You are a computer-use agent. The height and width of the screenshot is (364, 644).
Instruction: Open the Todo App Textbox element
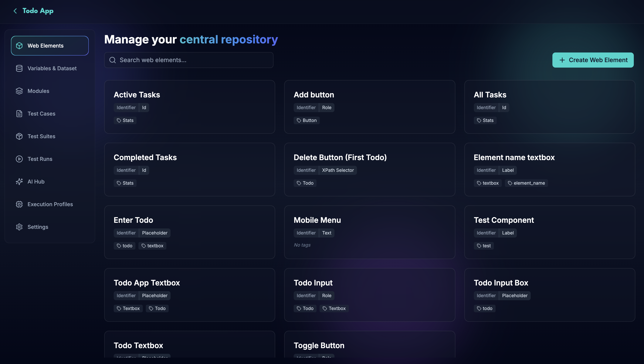pyautogui.click(x=189, y=295)
